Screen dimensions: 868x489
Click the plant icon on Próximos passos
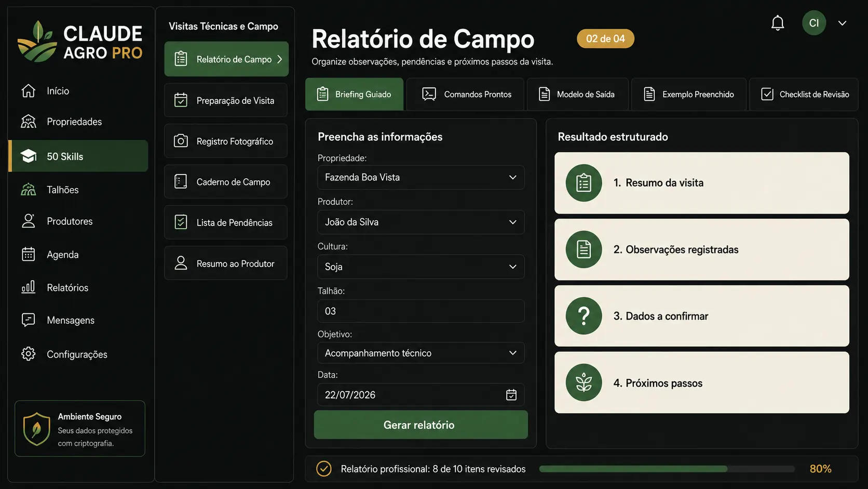pos(584,382)
